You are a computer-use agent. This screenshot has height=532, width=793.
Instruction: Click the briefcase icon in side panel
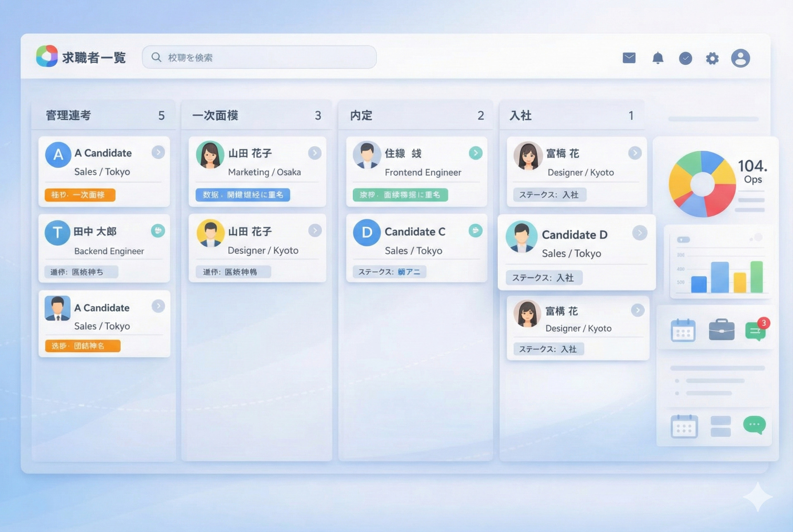722,330
